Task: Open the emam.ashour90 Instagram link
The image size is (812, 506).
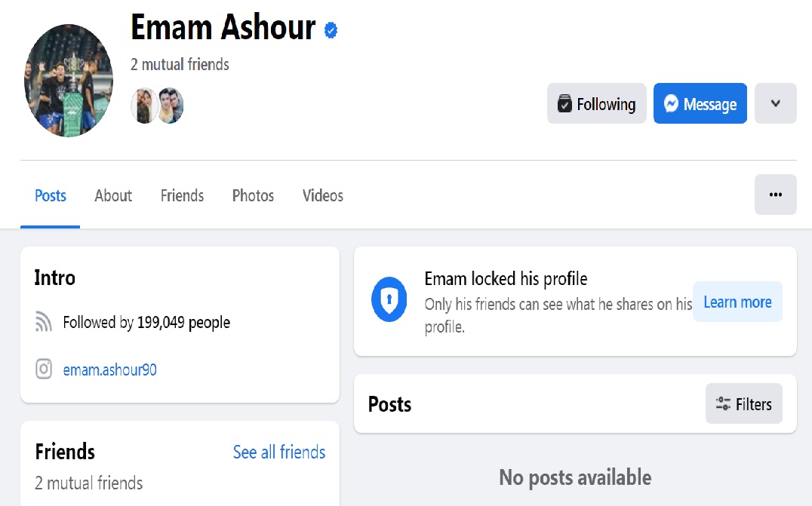Action: (x=110, y=370)
